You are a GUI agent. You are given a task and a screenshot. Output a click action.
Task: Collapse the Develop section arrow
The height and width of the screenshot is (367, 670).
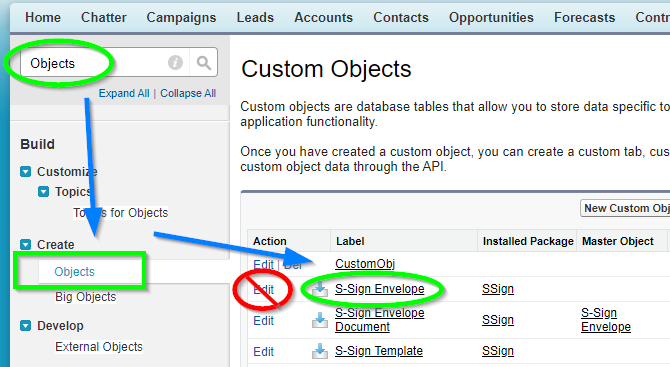26,326
